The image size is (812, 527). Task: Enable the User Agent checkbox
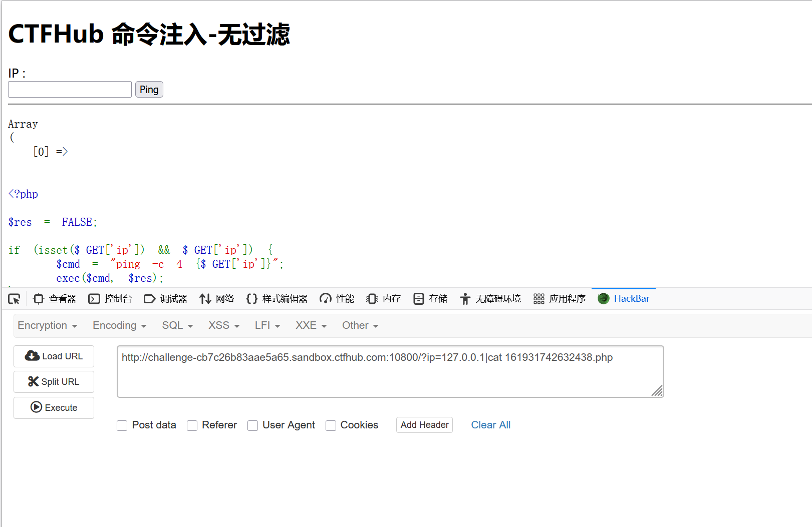click(252, 425)
